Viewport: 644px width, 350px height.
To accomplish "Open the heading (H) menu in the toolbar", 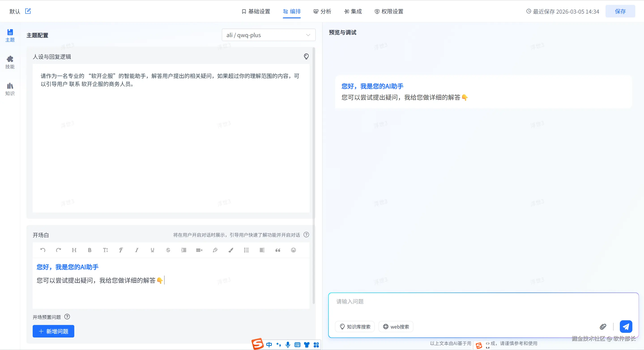I will point(74,250).
